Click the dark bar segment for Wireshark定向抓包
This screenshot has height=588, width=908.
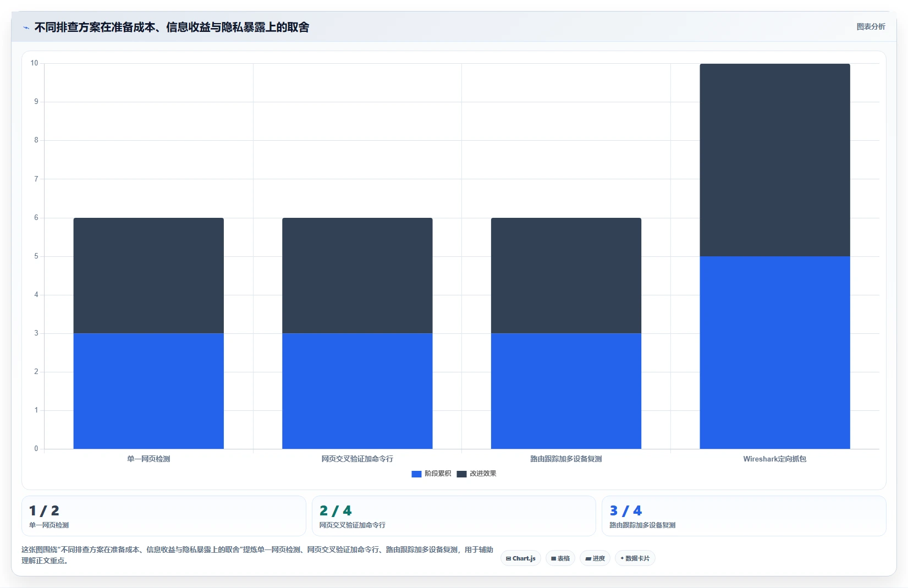pyautogui.click(x=775, y=160)
